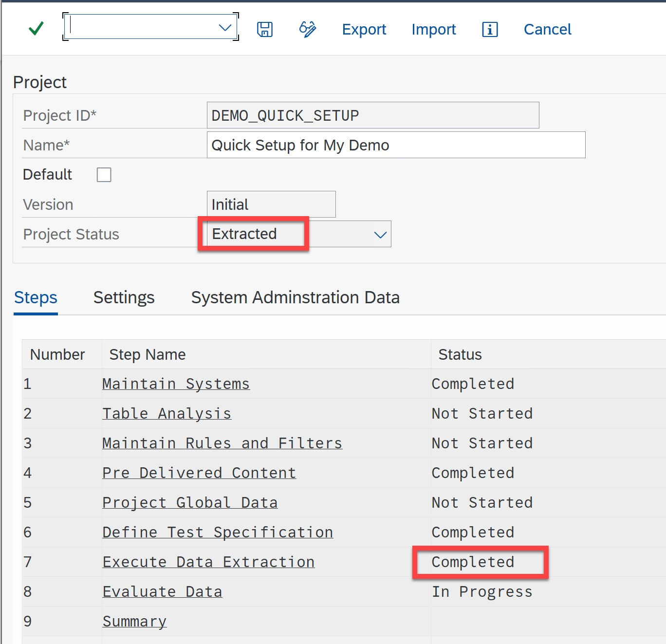
Task: Click the Export button
Action: pyautogui.click(x=364, y=29)
